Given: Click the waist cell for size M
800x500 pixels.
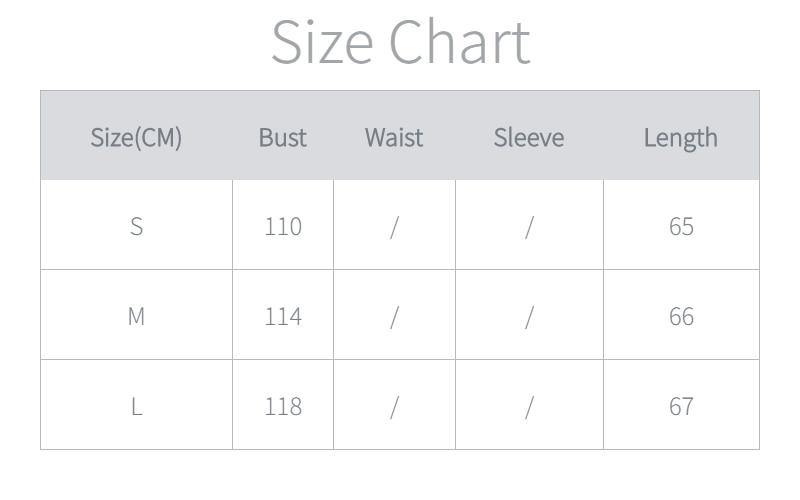Looking at the screenshot, I should pyautogui.click(x=394, y=316).
